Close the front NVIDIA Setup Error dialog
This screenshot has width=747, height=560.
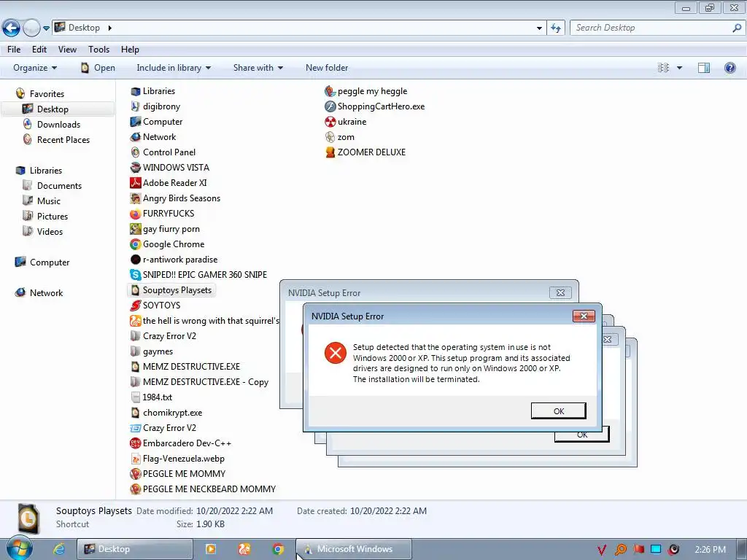(584, 316)
